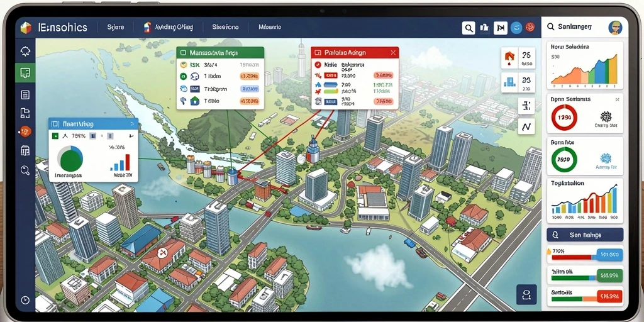Open the cloud icon in left sidebar
644x322 pixels.
25,51
